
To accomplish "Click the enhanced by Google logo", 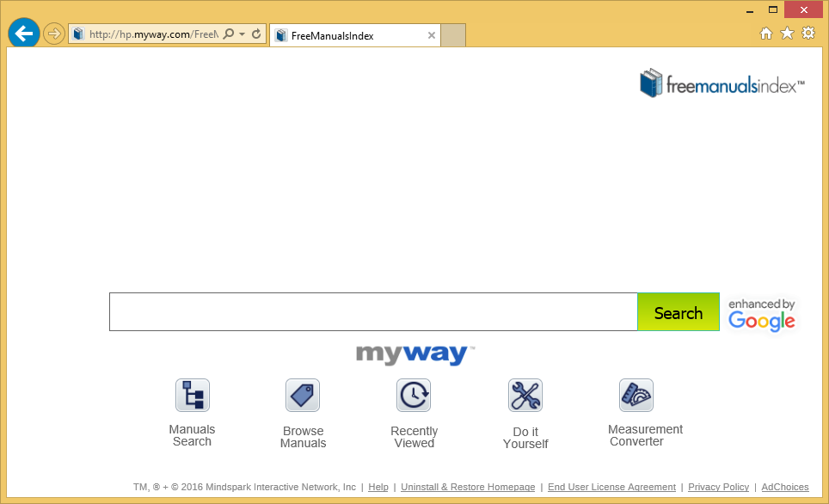I will 761,315.
